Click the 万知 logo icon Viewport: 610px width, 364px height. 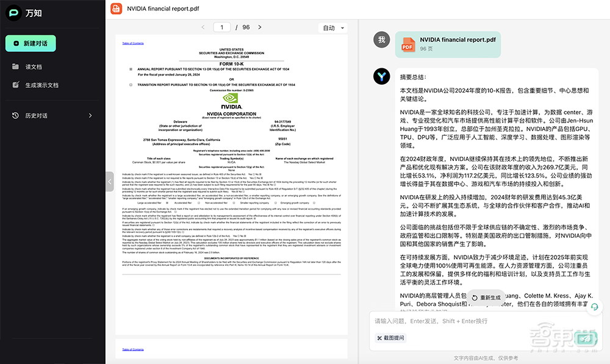tap(13, 12)
